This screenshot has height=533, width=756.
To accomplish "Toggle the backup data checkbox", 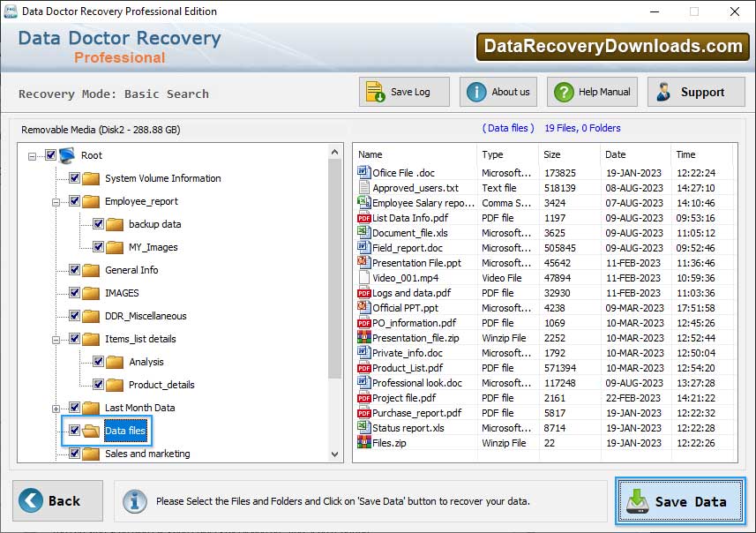I will pyautogui.click(x=98, y=223).
